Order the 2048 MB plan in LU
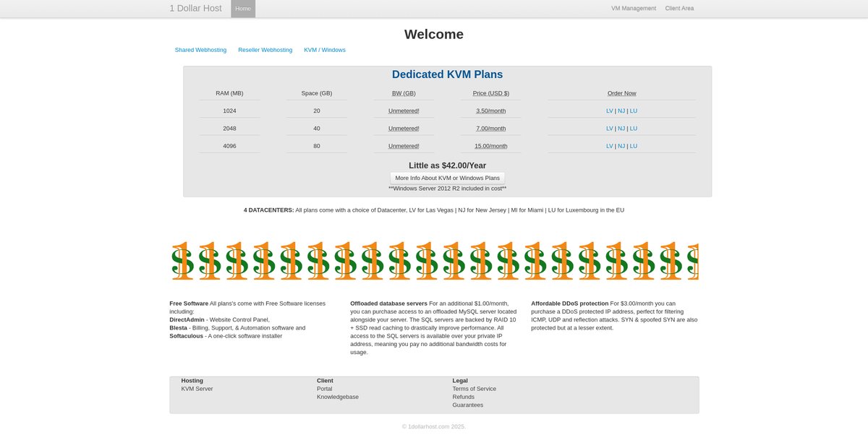The width and height of the screenshot is (868, 448). [x=634, y=128]
